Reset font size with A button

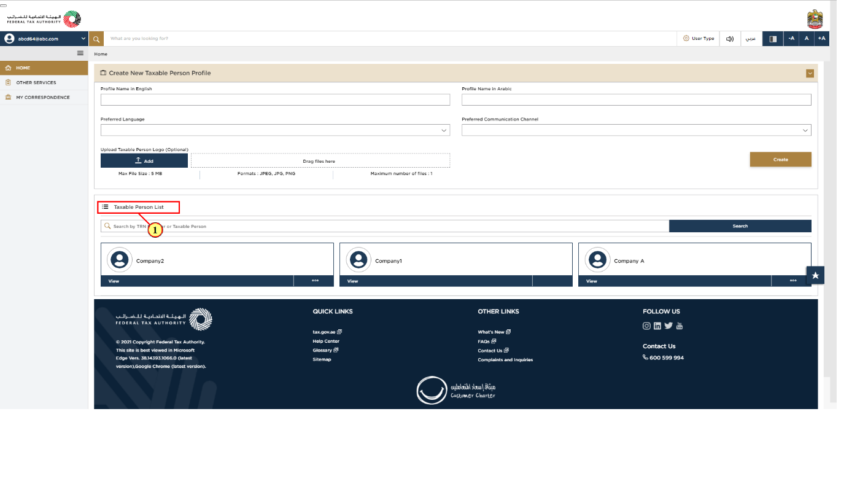click(x=807, y=39)
